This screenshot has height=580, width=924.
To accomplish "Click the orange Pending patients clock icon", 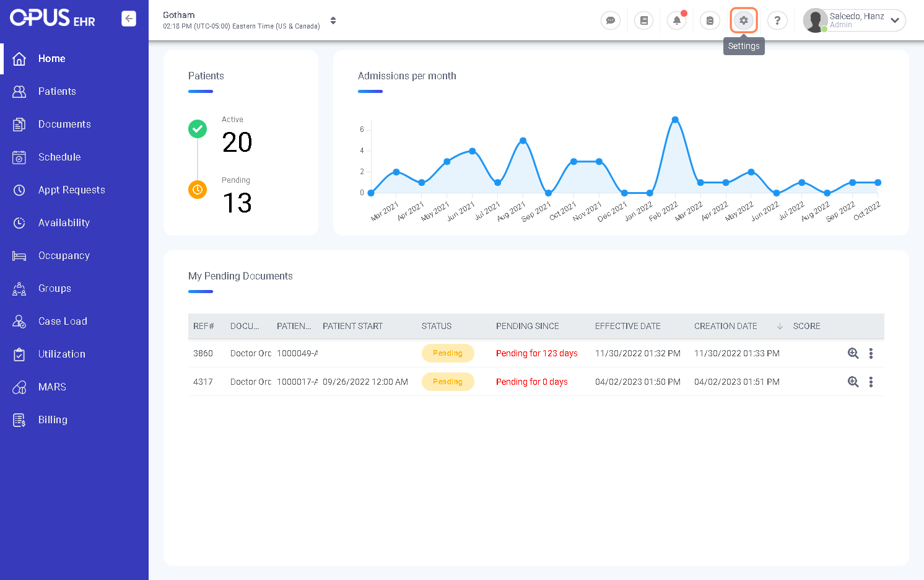I will [198, 189].
